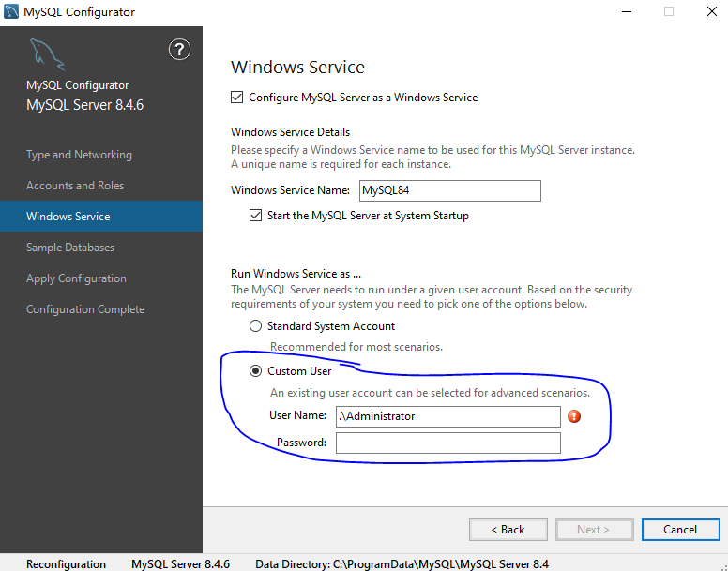Screen dimensions: 728x571
Task: Go to Apply Configuration step
Action: (x=76, y=278)
